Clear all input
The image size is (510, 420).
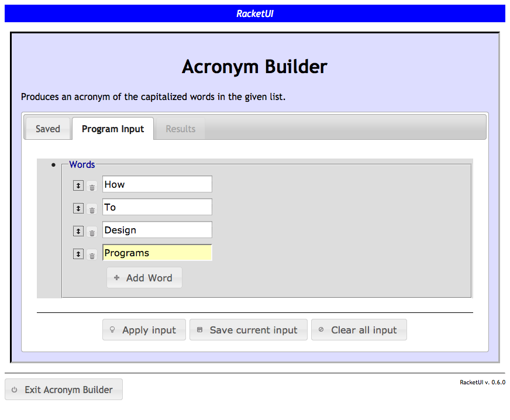[359, 330]
